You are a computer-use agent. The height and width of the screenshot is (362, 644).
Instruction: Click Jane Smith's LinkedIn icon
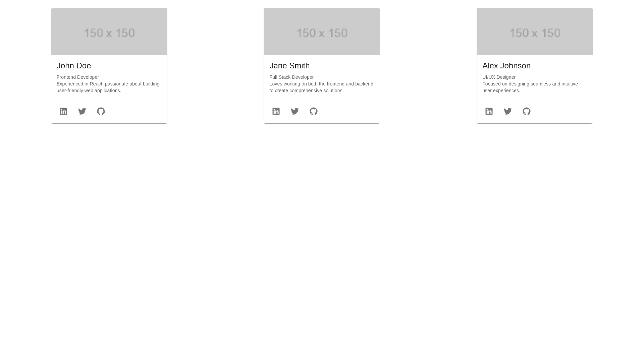[276, 111]
